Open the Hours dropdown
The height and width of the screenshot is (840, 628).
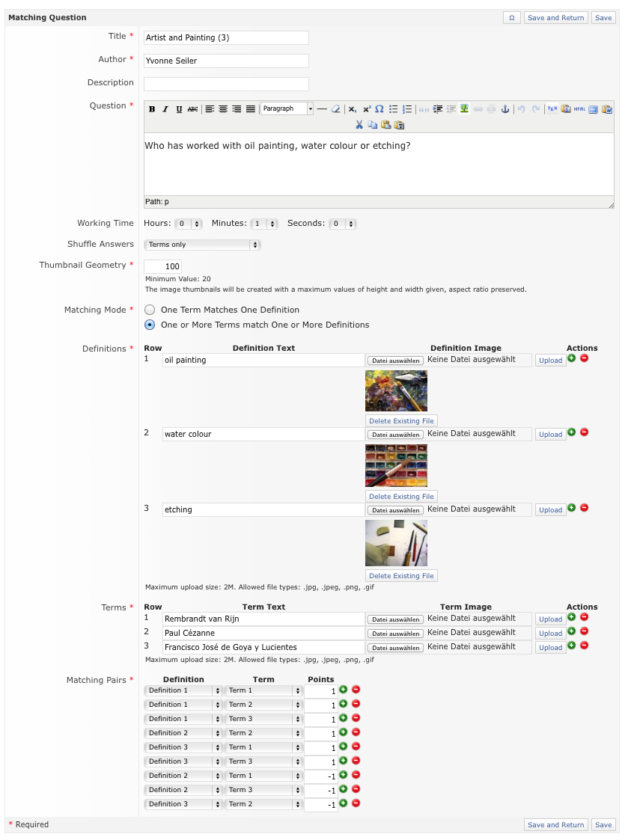189,224
